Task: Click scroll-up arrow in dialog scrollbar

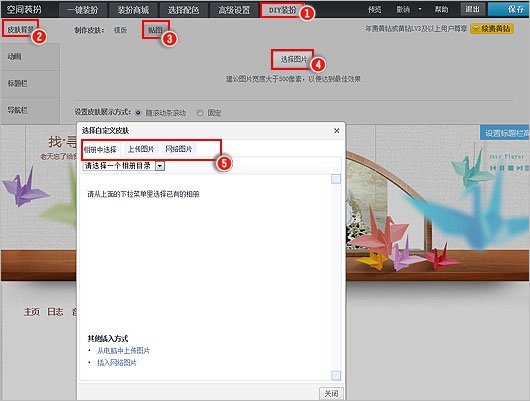Action: [336, 179]
